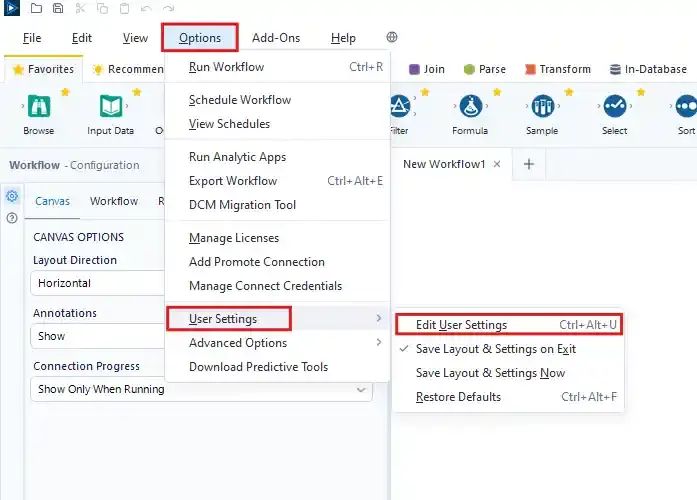697x500 pixels.
Task: Click the Select tool icon
Action: click(x=614, y=107)
